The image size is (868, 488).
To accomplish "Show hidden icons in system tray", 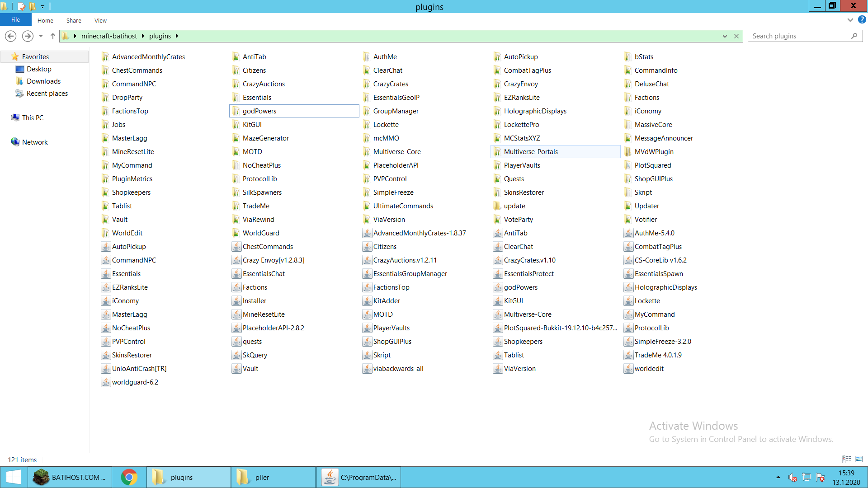I will point(778,477).
